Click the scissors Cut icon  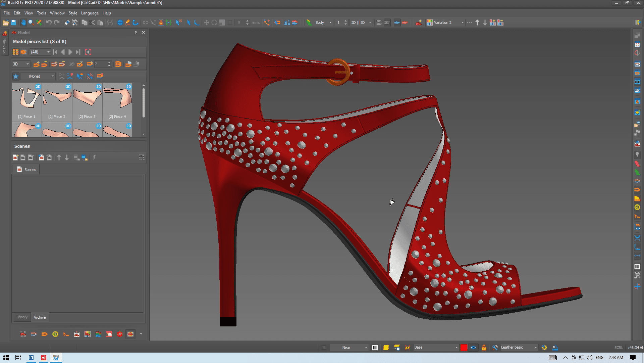click(92, 22)
